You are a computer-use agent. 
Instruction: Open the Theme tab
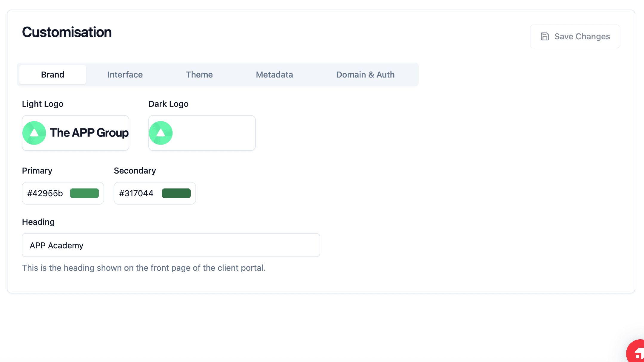(199, 75)
